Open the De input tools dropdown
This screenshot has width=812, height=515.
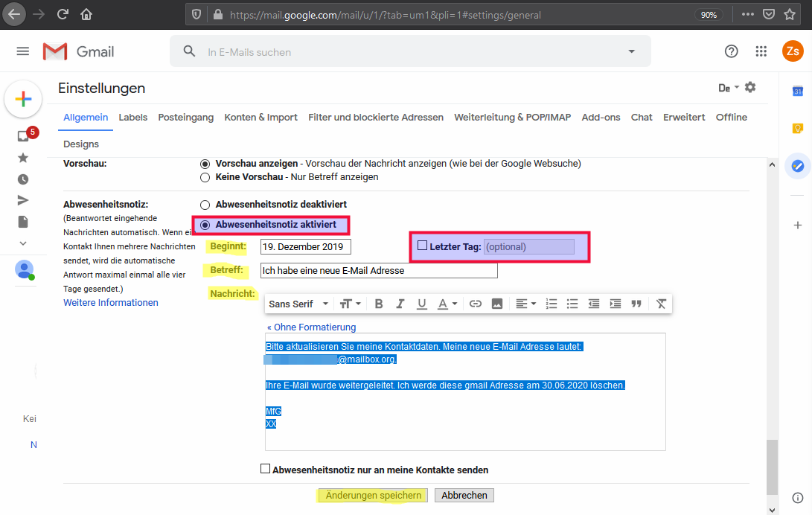click(x=729, y=88)
